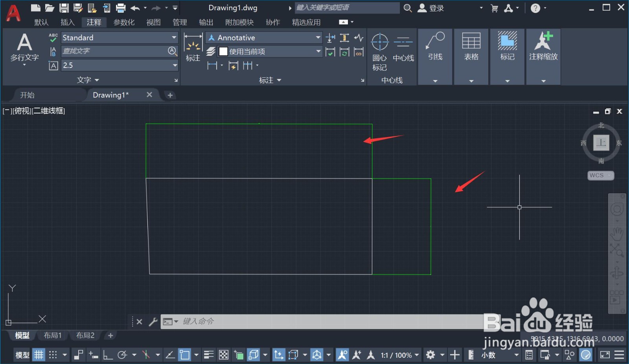This screenshot has height=364, width=629.
Task: Switch to the 插入 ribbon tab
Action: (68, 22)
